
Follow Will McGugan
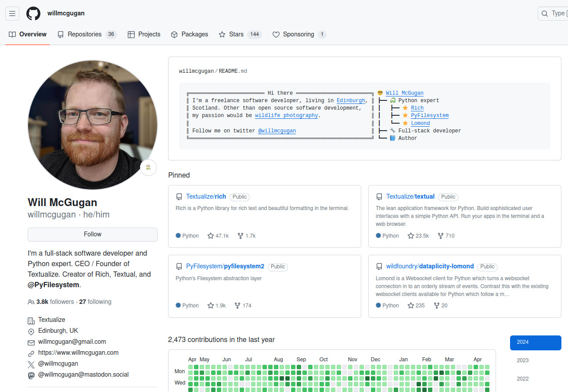coord(93,235)
